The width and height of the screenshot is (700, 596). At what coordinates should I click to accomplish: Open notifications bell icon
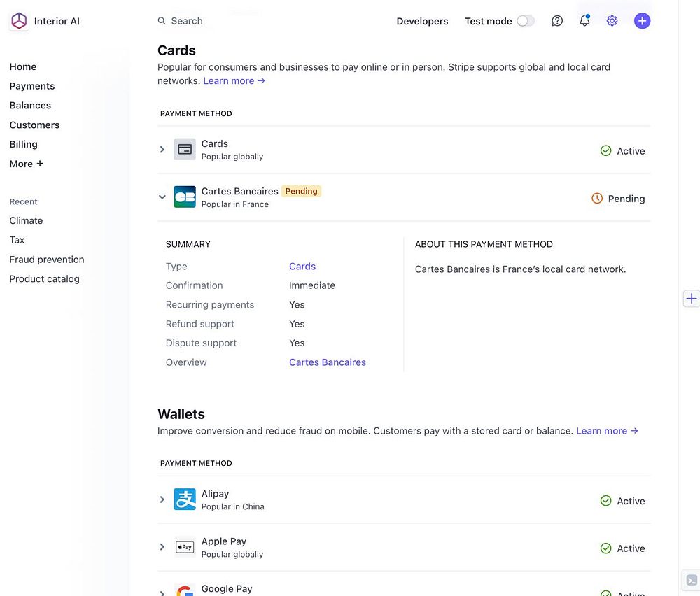[584, 21]
